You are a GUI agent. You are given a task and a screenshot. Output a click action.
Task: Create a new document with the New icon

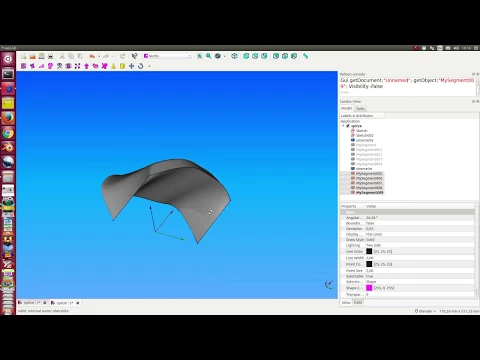pyautogui.click(x=24, y=56)
